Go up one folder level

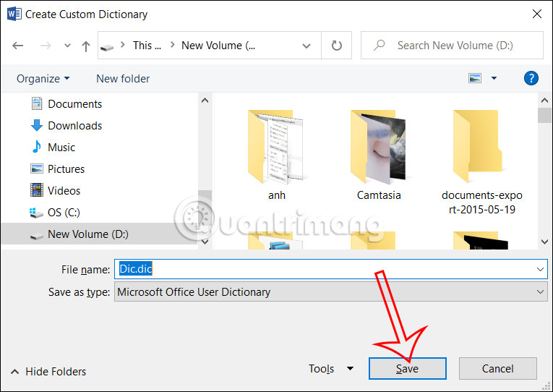(86, 46)
